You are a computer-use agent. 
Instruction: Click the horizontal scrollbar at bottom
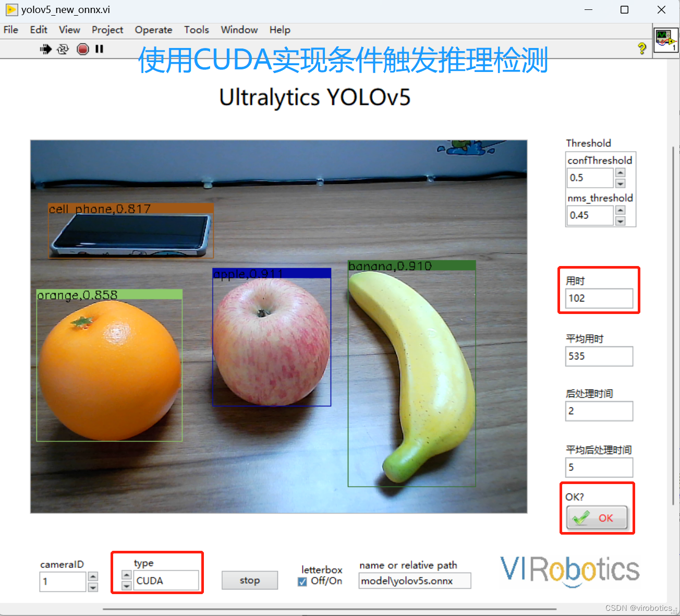point(329,608)
